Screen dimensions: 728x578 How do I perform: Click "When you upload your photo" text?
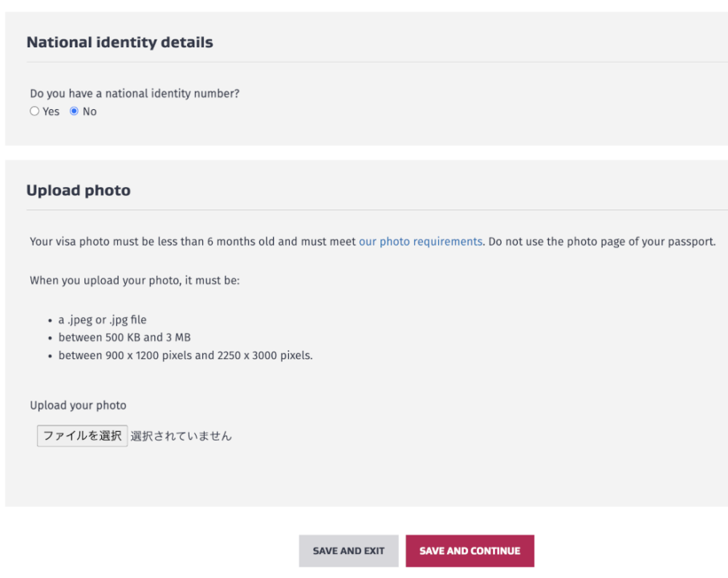pos(135,281)
